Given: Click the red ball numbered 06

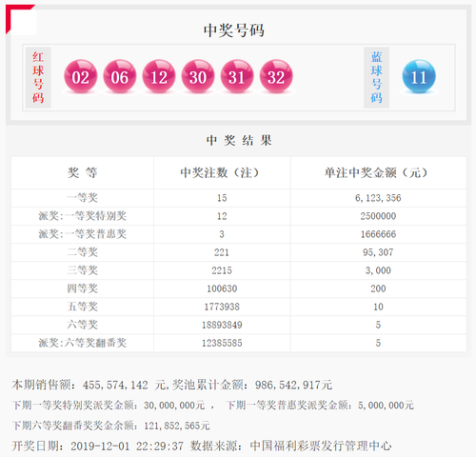Looking at the screenshot, I should click(x=120, y=76).
